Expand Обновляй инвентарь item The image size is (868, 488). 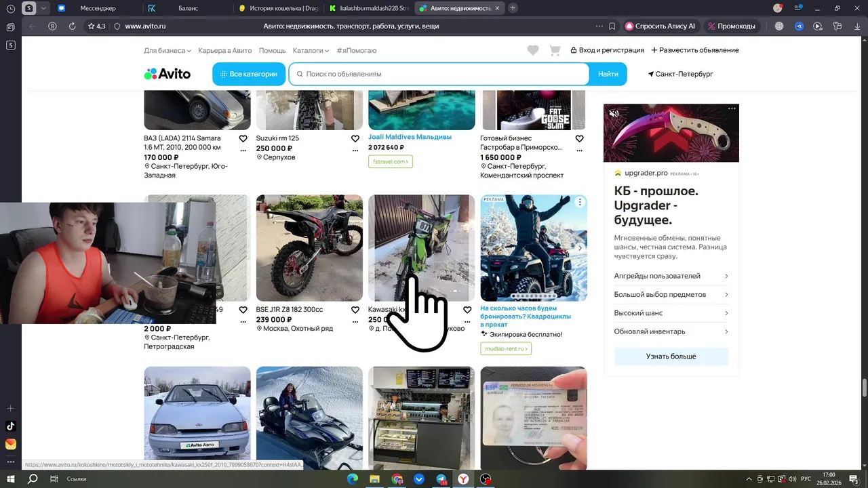point(671,331)
